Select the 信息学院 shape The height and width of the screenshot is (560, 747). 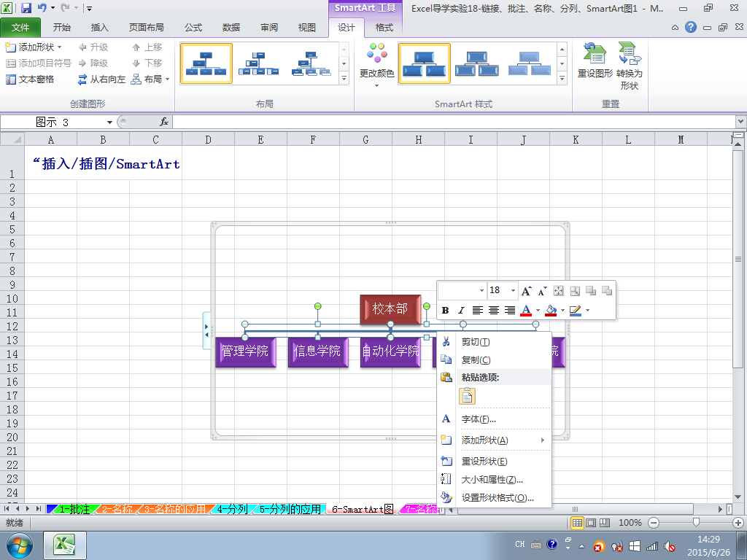click(x=318, y=351)
